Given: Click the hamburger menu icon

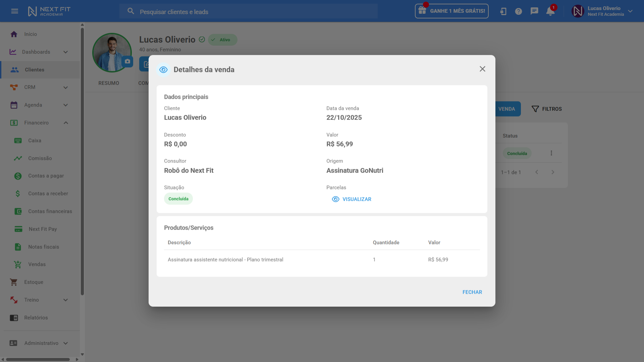Looking at the screenshot, I should pos(14,11).
